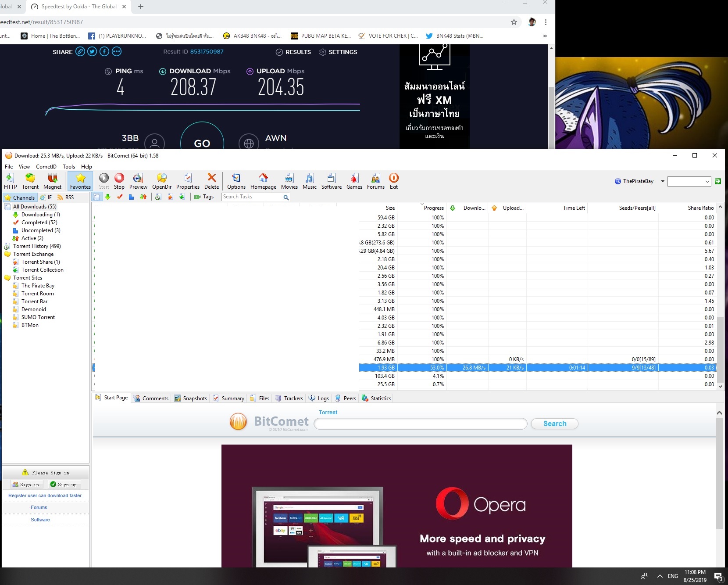
Task: Open the Tools menu
Action: tap(69, 167)
